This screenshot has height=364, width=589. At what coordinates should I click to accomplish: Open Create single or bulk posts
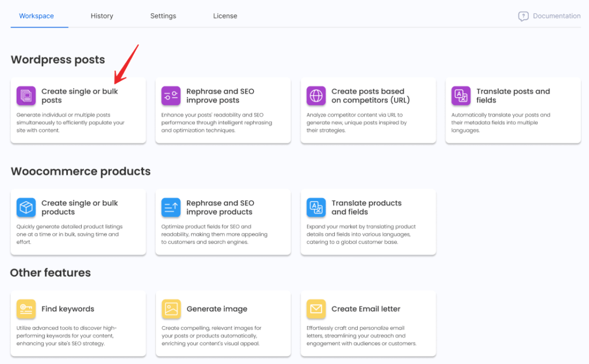point(78,110)
